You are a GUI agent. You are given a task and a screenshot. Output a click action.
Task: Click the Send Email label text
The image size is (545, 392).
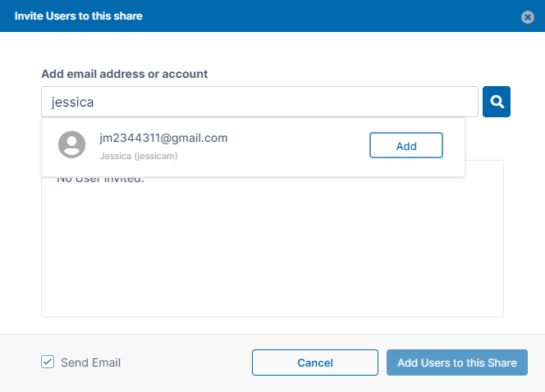tap(90, 362)
